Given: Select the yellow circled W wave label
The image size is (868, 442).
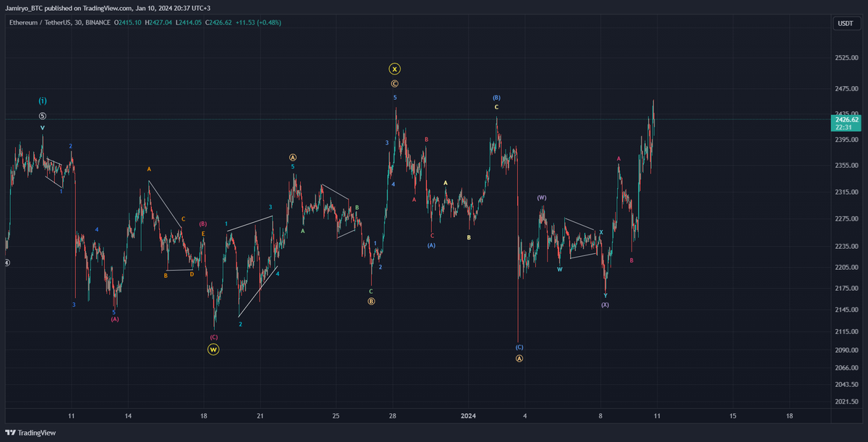Looking at the screenshot, I should point(213,349).
